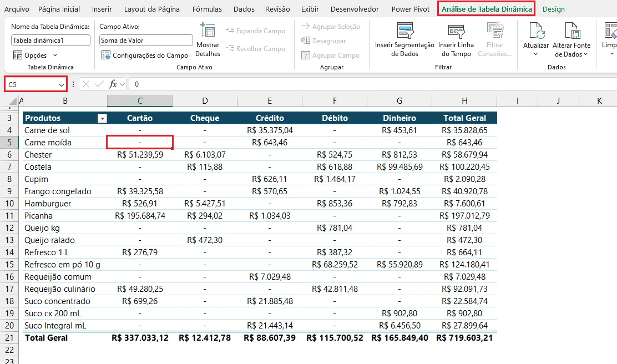Switch to Desenvolvedor tab
This screenshot has height=364, width=617.
click(355, 9)
